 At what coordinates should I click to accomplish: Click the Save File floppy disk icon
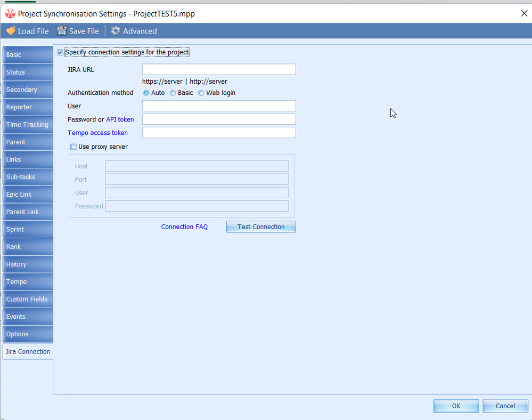[62, 31]
